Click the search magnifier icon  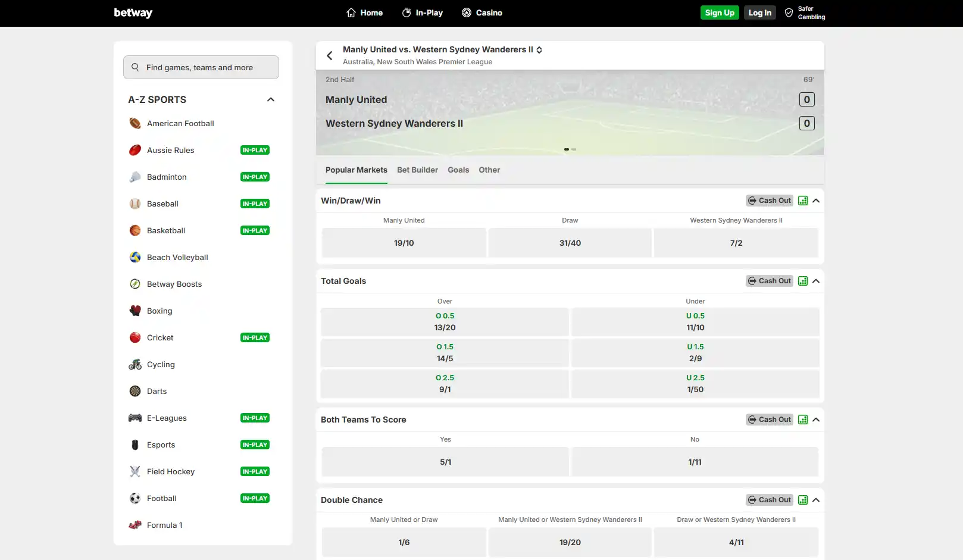point(135,67)
